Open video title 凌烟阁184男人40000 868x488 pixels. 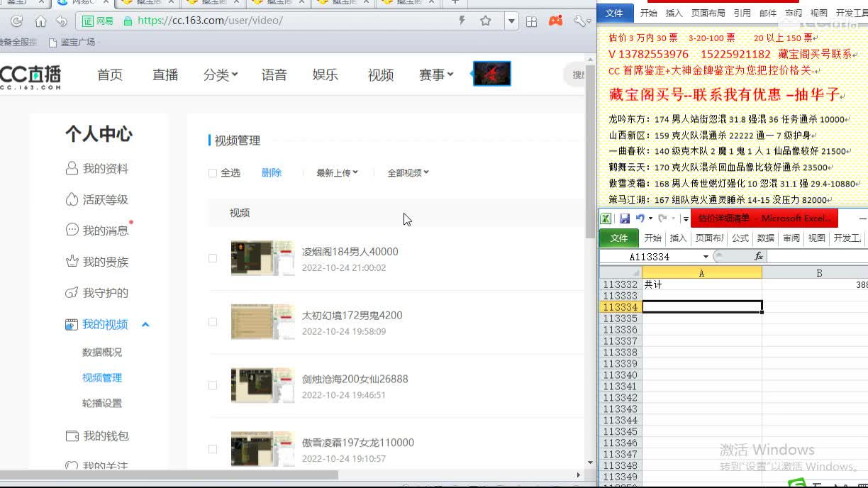350,252
